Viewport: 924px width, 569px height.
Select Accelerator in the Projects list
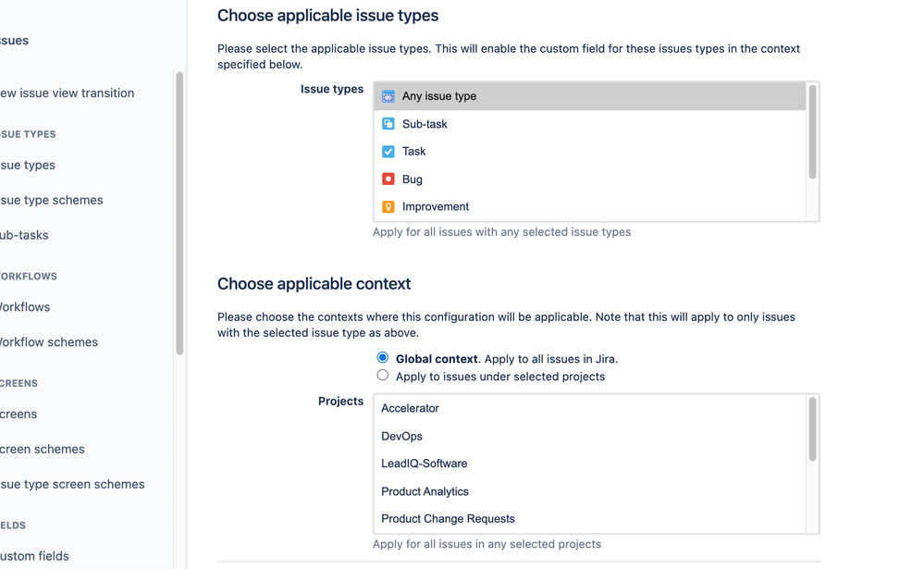tap(410, 408)
